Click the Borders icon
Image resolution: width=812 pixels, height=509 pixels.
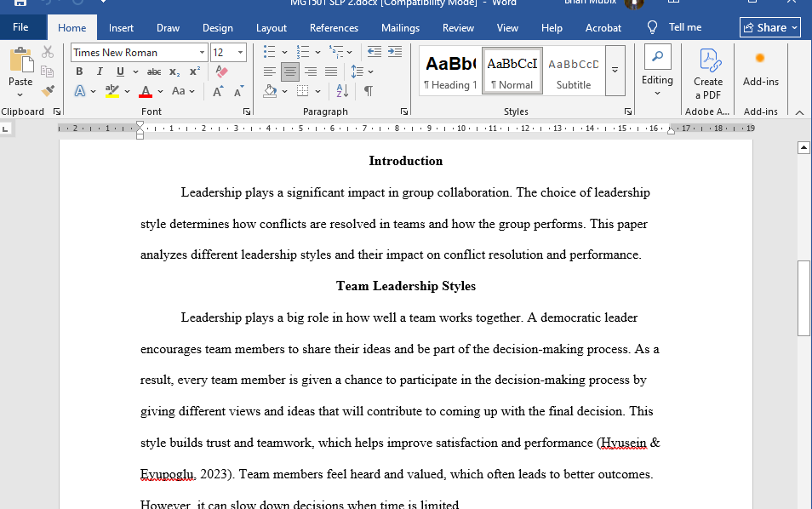pyautogui.click(x=302, y=91)
